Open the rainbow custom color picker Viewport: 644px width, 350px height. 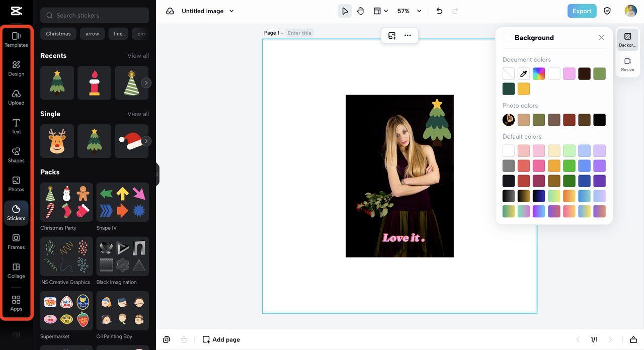(x=539, y=74)
